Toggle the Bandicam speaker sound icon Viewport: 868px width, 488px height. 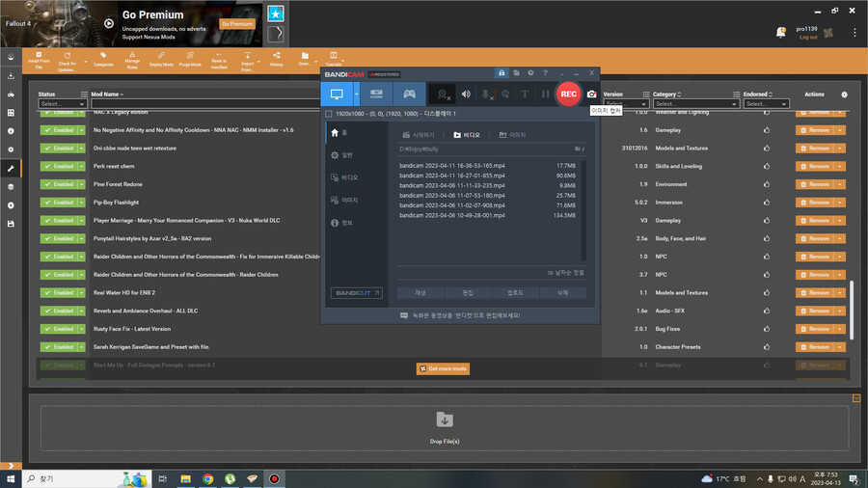click(466, 94)
